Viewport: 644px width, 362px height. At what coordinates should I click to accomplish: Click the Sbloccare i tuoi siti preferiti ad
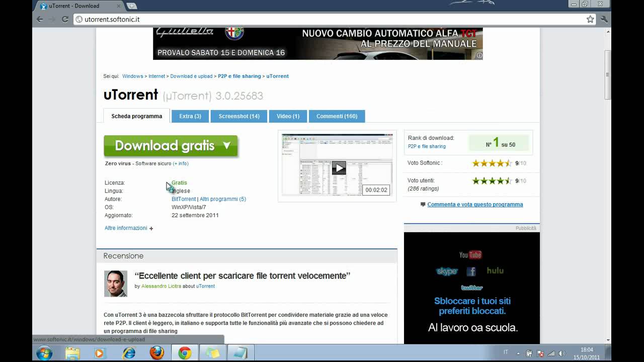tap(472, 288)
